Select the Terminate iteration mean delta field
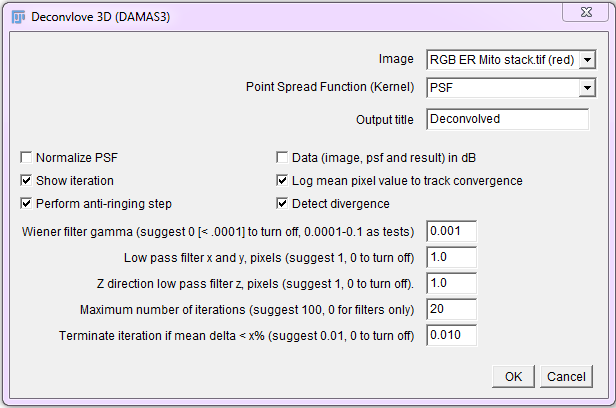Image resolution: width=616 pixels, height=408 pixels. tap(451, 335)
